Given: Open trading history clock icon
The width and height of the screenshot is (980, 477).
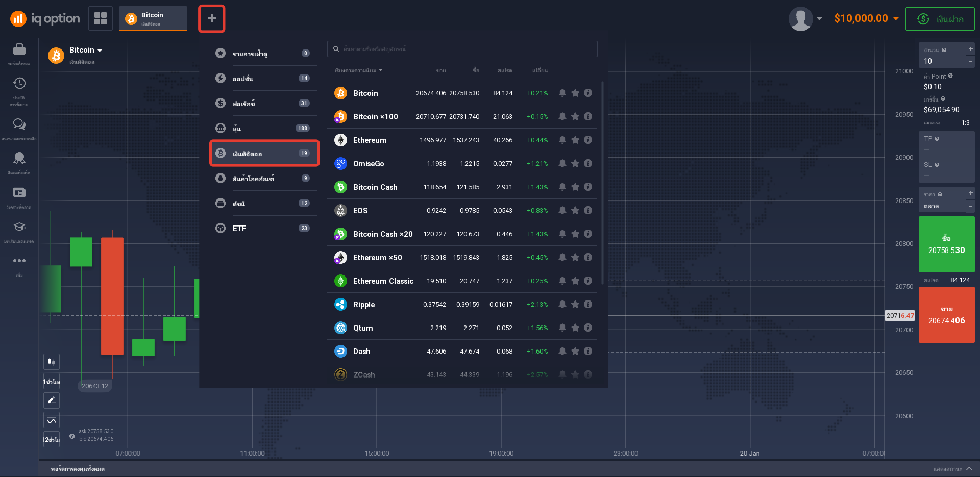Looking at the screenshot, I should (x=19, y=83).
